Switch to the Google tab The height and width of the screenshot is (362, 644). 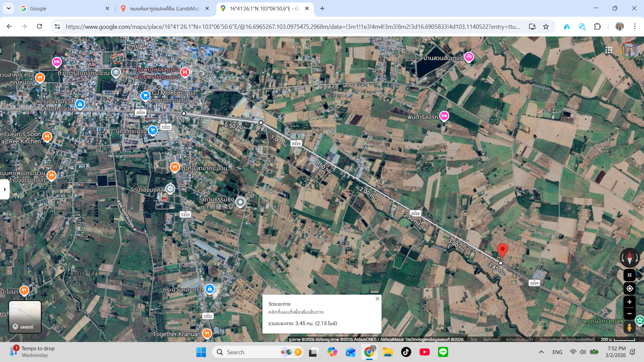[64, 8]
